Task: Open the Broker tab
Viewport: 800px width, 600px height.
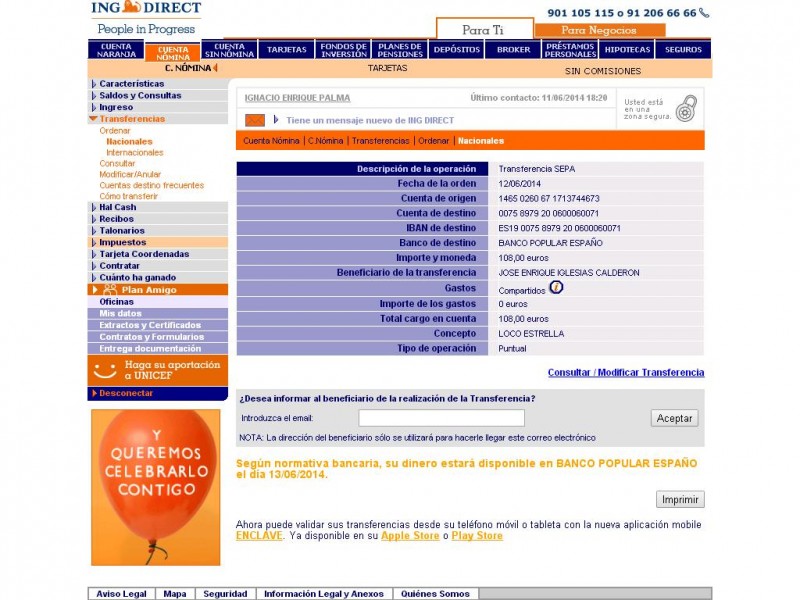Action: [513, 49]
